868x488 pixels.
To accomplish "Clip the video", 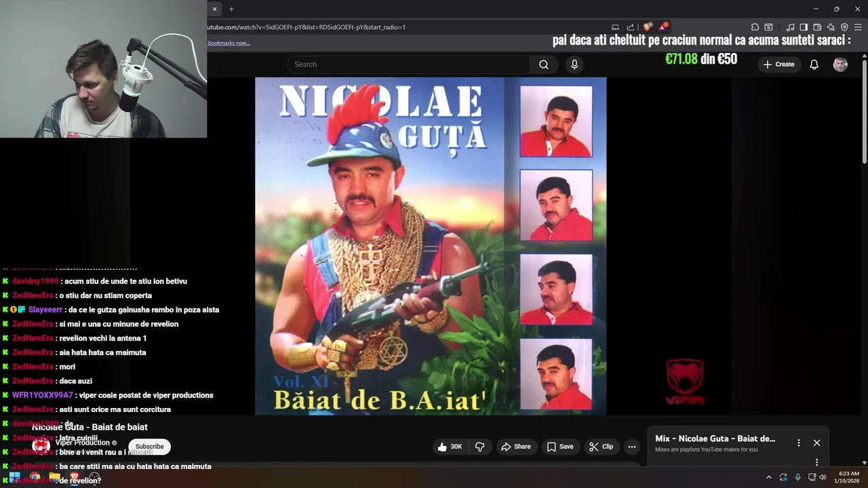I will [x=601, y=447].
